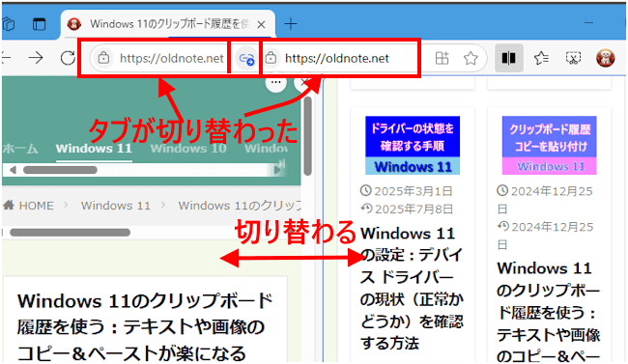View site info lock in right address bar
Image resolution: width=628 pixels, height=364 pixels.
[271, 58]
